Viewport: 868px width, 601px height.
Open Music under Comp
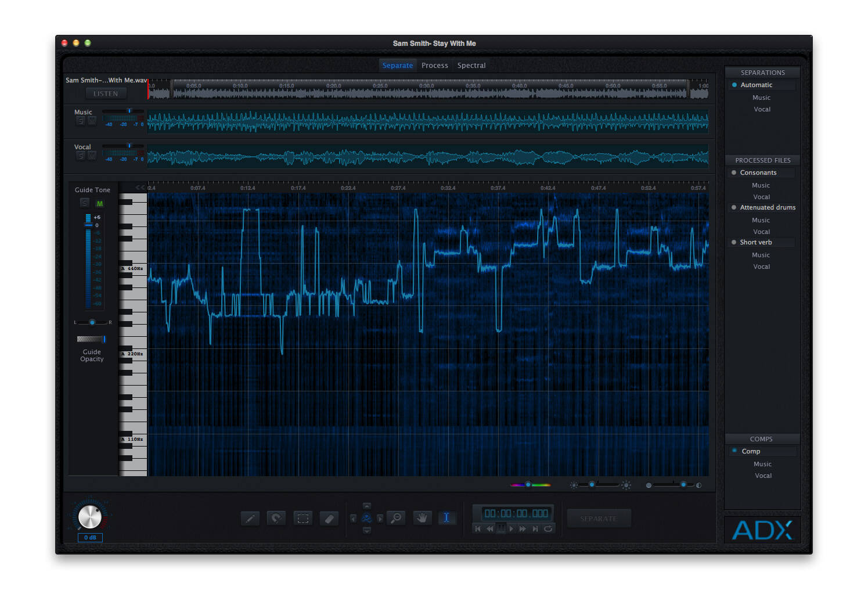[763, 464]
